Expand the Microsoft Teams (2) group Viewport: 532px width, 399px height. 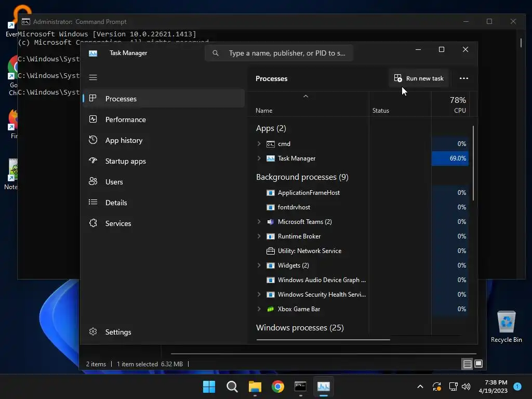(x=259, y=221)
